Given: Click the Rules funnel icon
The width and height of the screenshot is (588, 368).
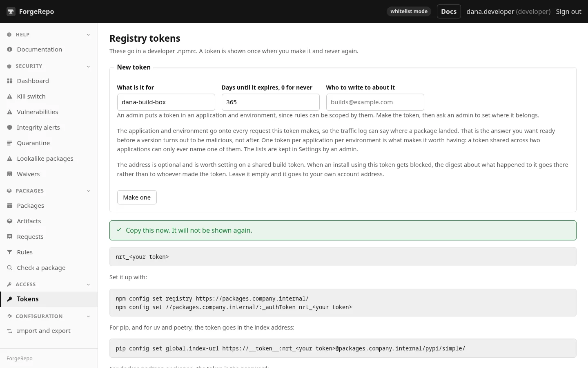Looking at the screenshot, I should pyautogui.click(x=9, y=252).
